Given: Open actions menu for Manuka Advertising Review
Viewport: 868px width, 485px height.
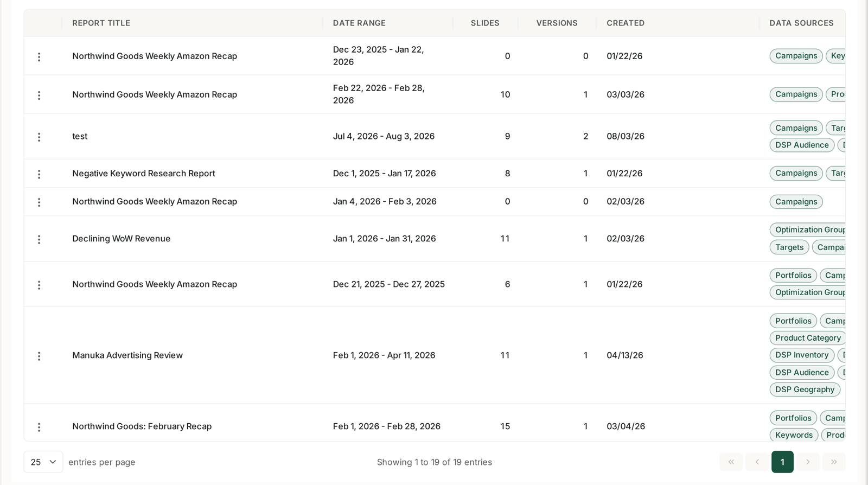Looking at the screenshot, I should [39, 356].
